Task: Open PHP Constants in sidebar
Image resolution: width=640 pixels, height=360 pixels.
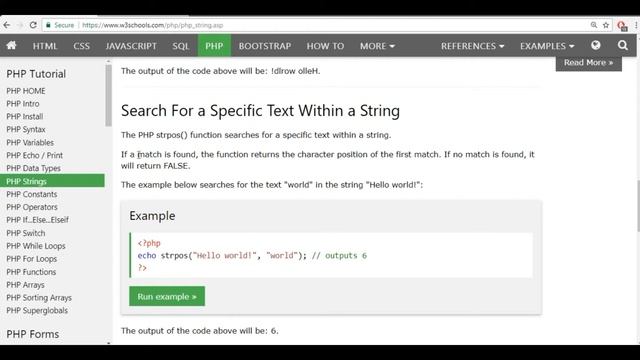Action: pyautogui.click(x=31, y=194)
